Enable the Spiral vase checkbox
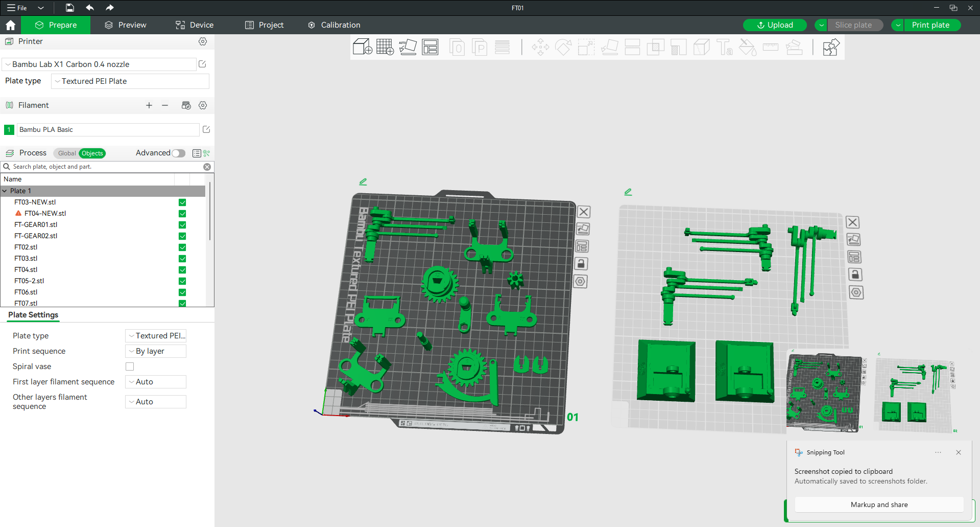 point(130,366)
